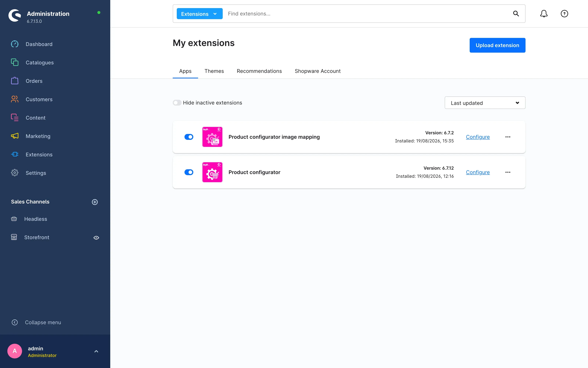Click the Product configurator cart icon thumbnail

coord(212,172)
